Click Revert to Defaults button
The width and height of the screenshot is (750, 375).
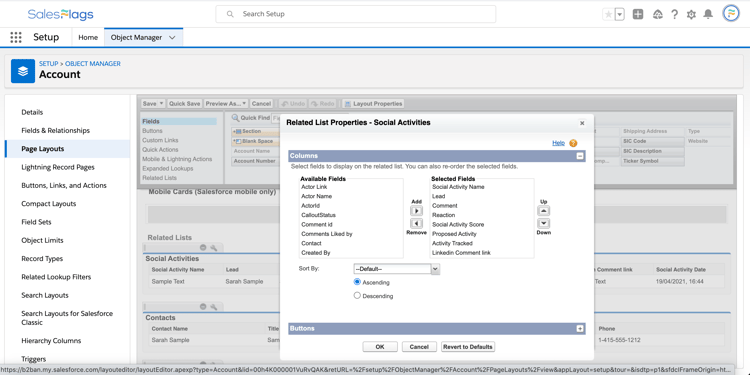coord(468,347)
